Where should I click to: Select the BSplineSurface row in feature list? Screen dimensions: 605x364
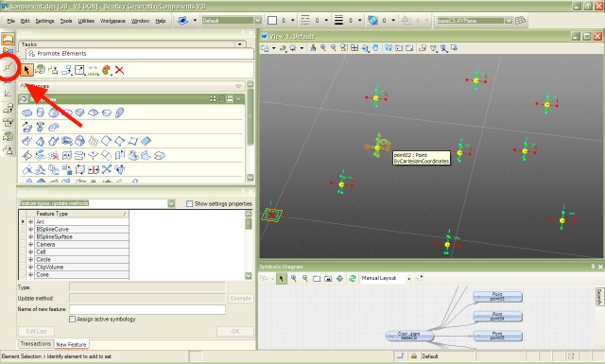click(x=82, y=237)
